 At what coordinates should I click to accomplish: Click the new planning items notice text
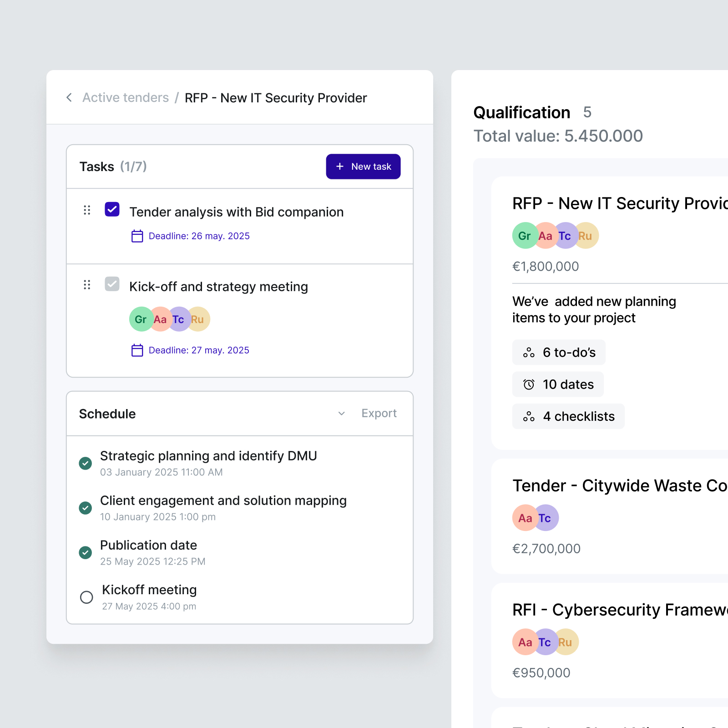[594, 309]
